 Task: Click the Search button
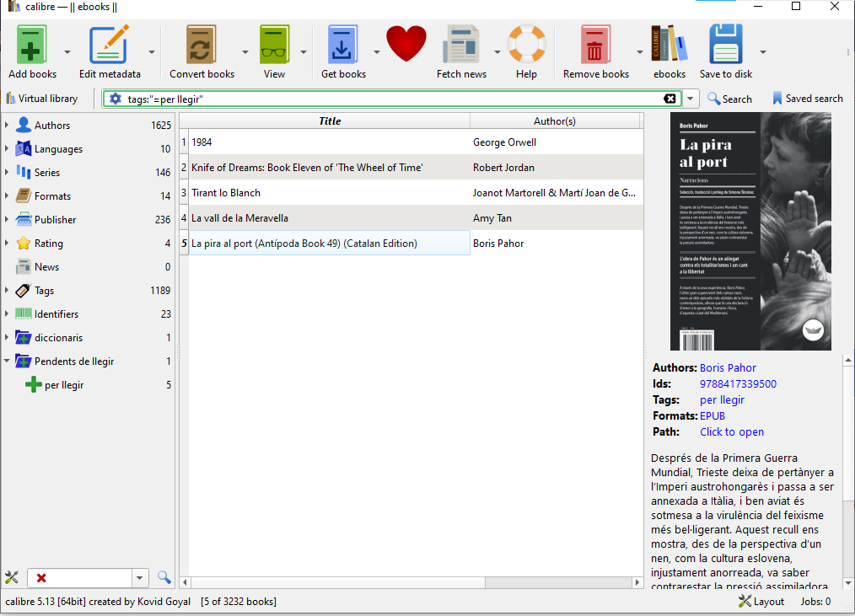(x=729, y=99)
